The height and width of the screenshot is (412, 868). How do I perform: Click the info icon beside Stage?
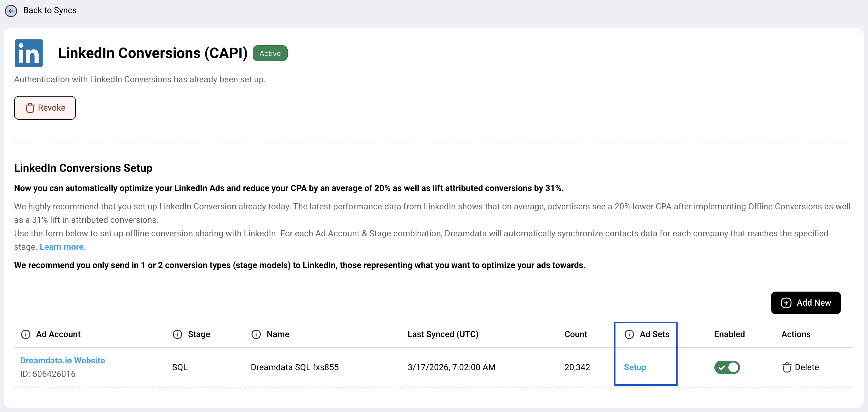click(177, 334)
